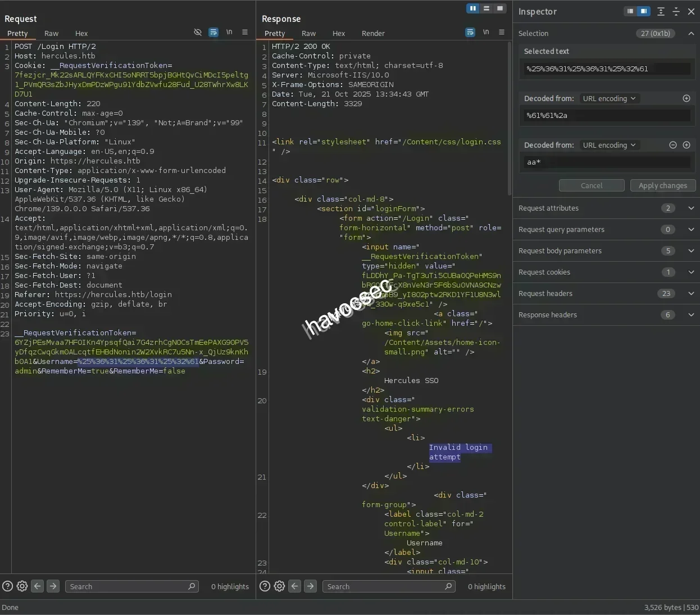Switch to side-by-side layout icon

pyautogui.click(x=473, y=8)
